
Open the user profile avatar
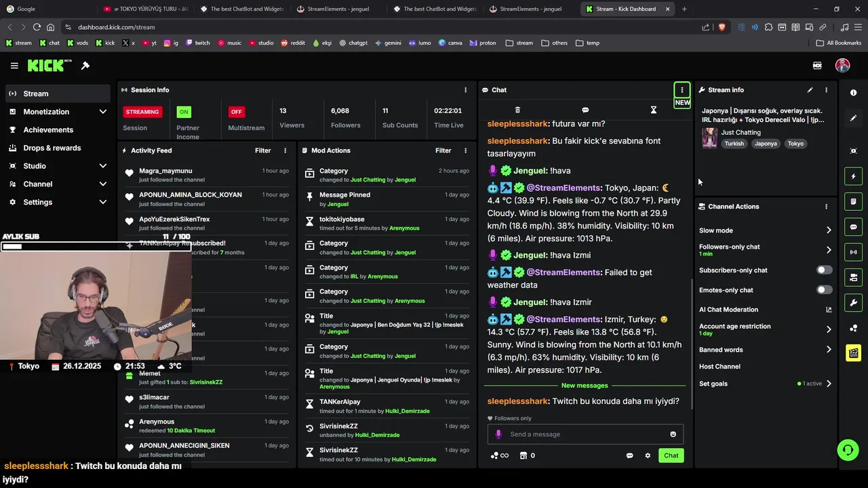pos(843,66)
